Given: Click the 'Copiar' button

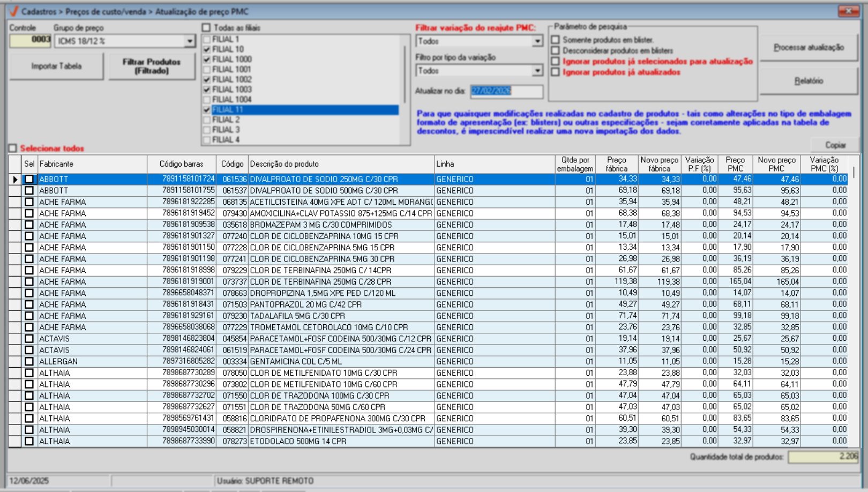Looking at the screenshot, I should 835,145.
